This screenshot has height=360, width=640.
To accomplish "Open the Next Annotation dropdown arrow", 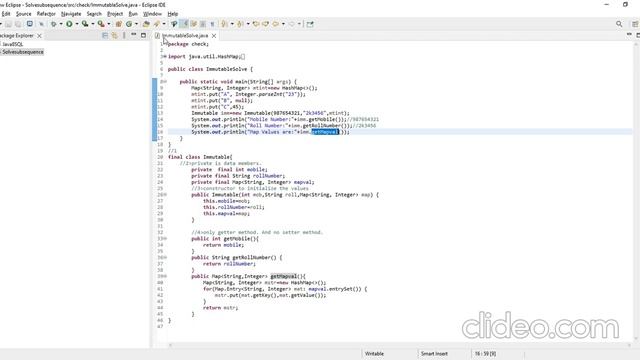I will (232, 24).
